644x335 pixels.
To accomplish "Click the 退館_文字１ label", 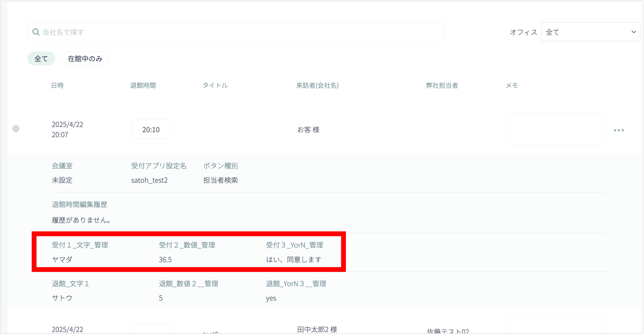I will 70,284.
